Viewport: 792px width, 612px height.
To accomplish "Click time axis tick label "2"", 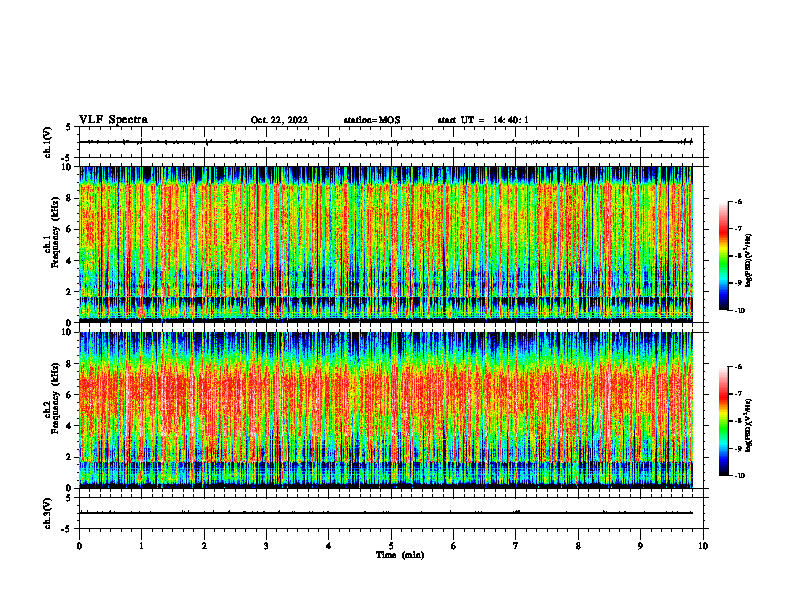I will pos(204,546).
